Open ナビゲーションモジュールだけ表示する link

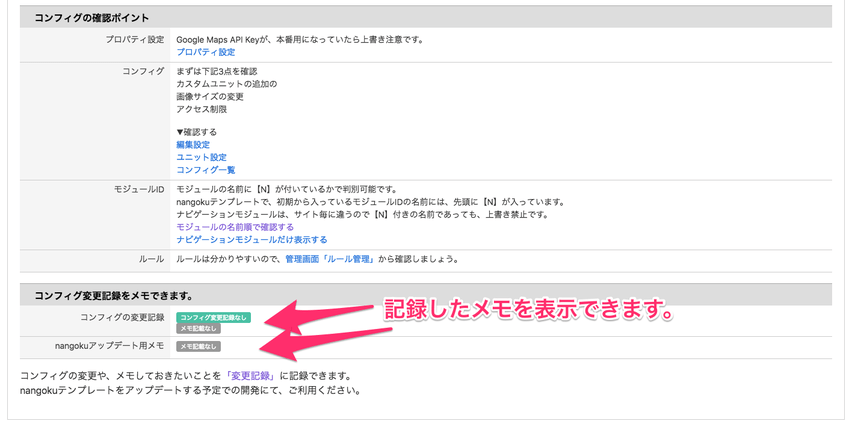pos(251,240)
